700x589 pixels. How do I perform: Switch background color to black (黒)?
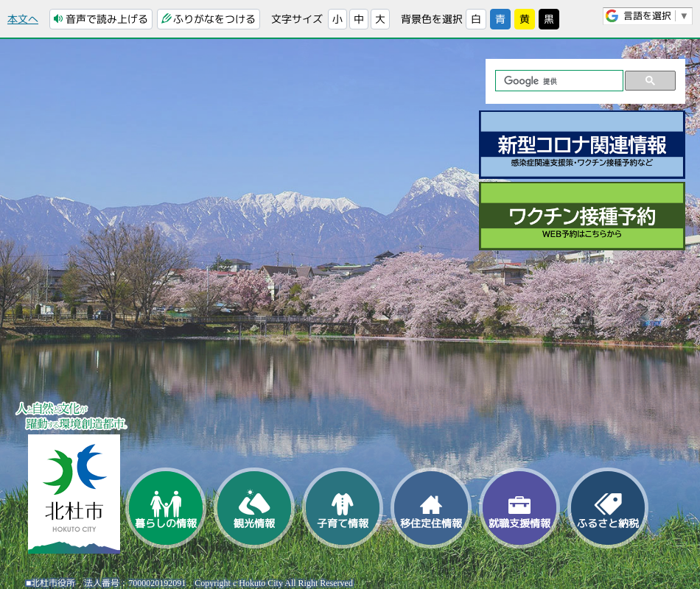[x=549, y=19]
